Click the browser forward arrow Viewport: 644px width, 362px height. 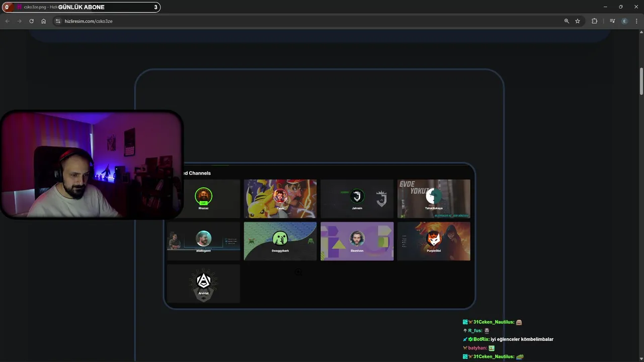(19, 21)
